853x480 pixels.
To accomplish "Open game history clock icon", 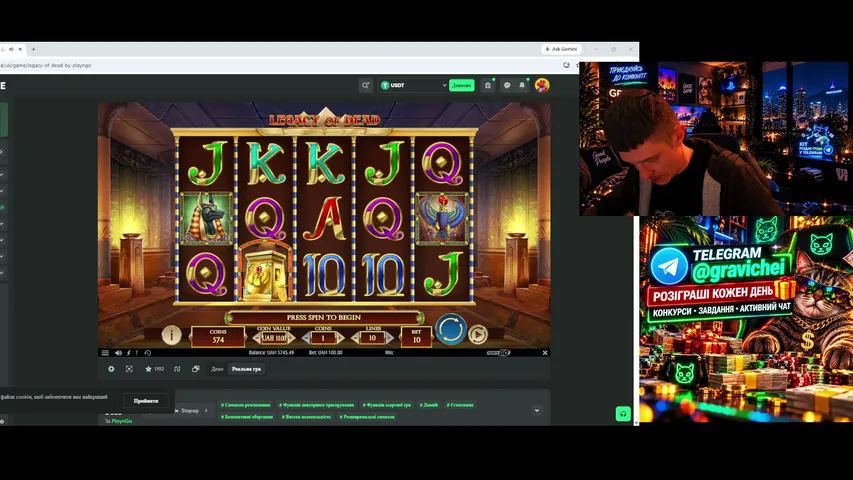I will (147, 353).
